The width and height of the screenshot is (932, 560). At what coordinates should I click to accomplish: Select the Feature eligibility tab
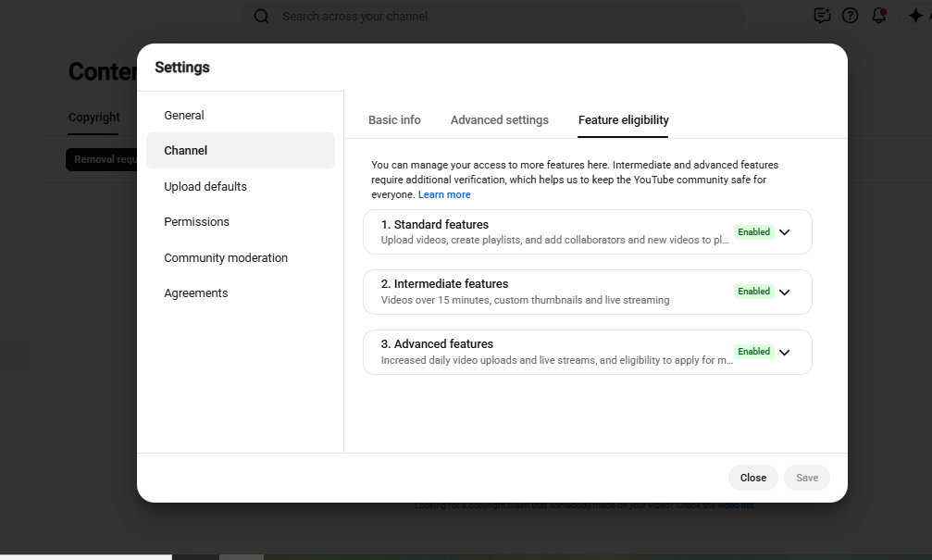click(x=623, y=120)
